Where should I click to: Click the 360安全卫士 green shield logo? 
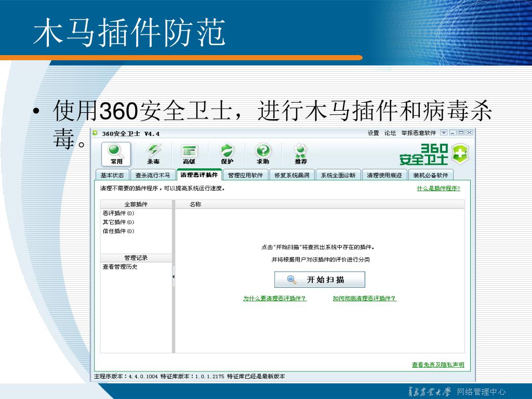click(x=460, y=154)
